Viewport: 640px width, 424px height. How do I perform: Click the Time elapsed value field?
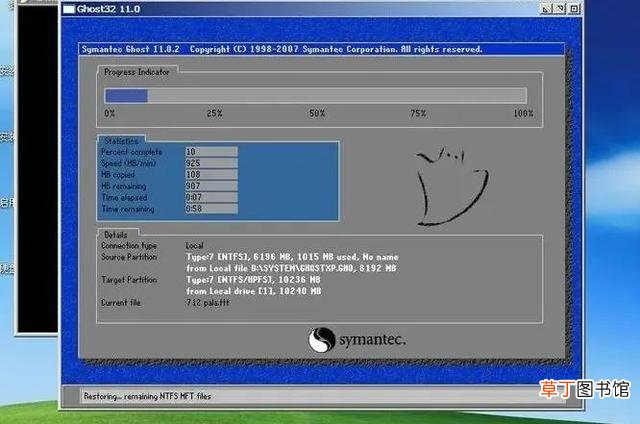[211, 197]
